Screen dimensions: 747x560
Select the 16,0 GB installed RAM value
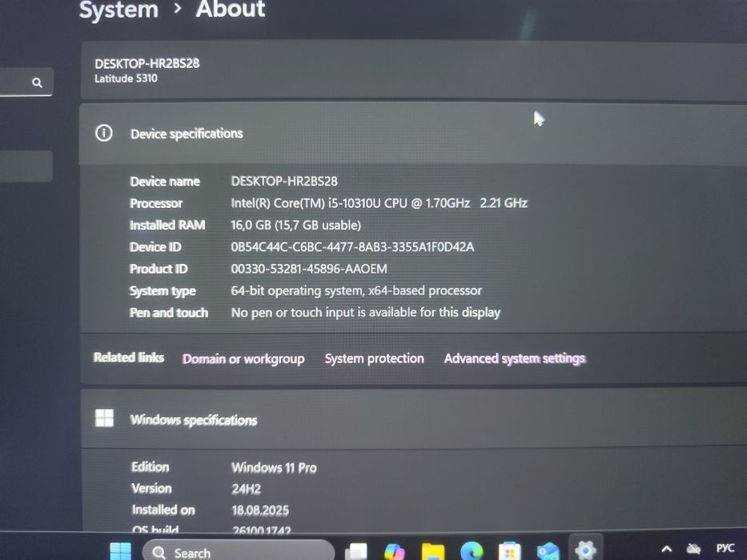pyautogui.click(x=296, y=225)
